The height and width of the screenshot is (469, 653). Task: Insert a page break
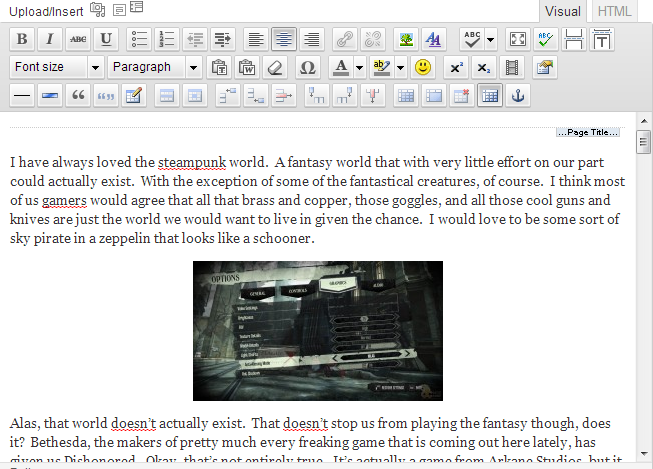click(574, 39)
